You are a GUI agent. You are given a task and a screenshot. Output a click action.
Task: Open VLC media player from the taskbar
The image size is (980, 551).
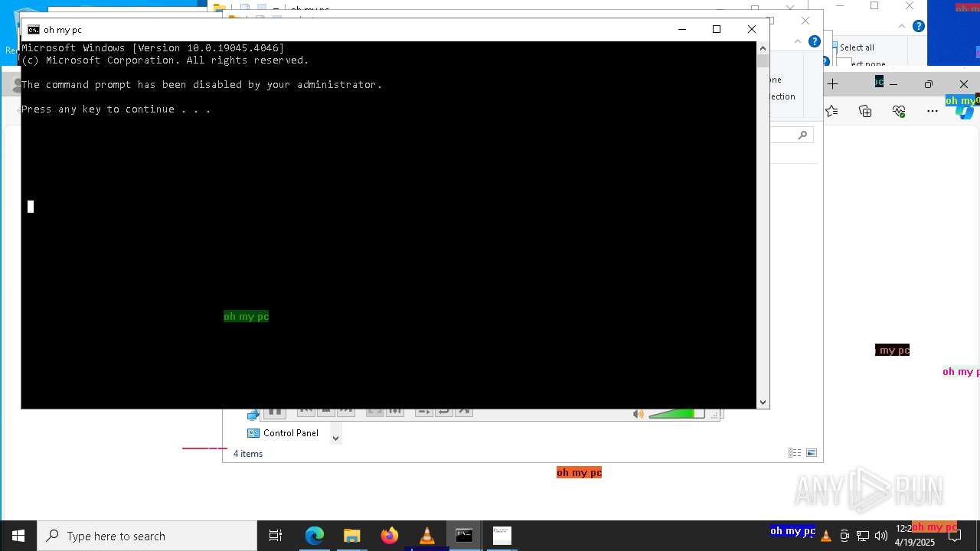point(427,536)
